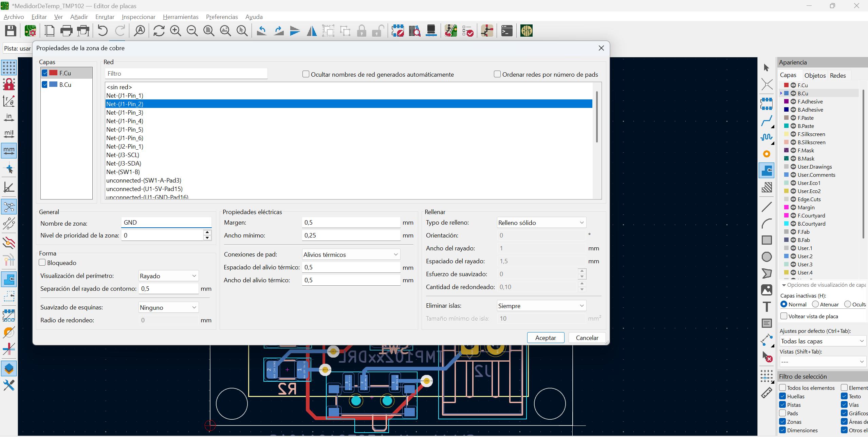Run the Design Rules Checker icon
The height and width of the screenshot is (437, 868).
[x=468, y=31]
